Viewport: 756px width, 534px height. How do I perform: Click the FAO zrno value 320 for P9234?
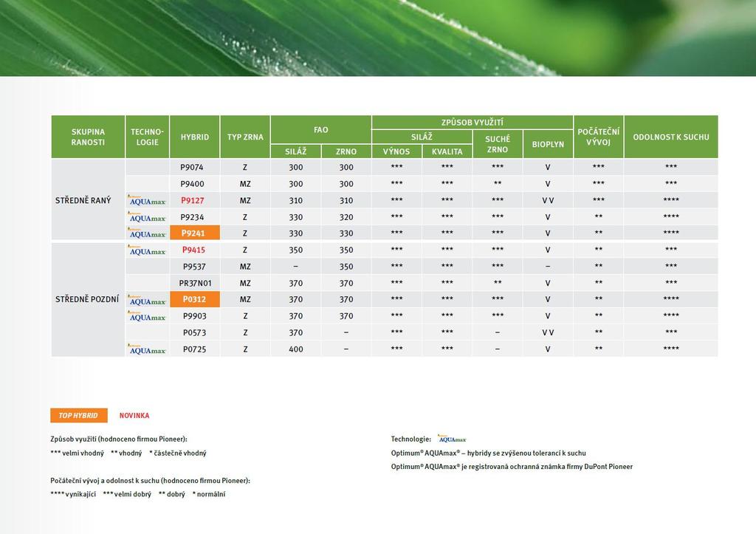tap(346, 217)
